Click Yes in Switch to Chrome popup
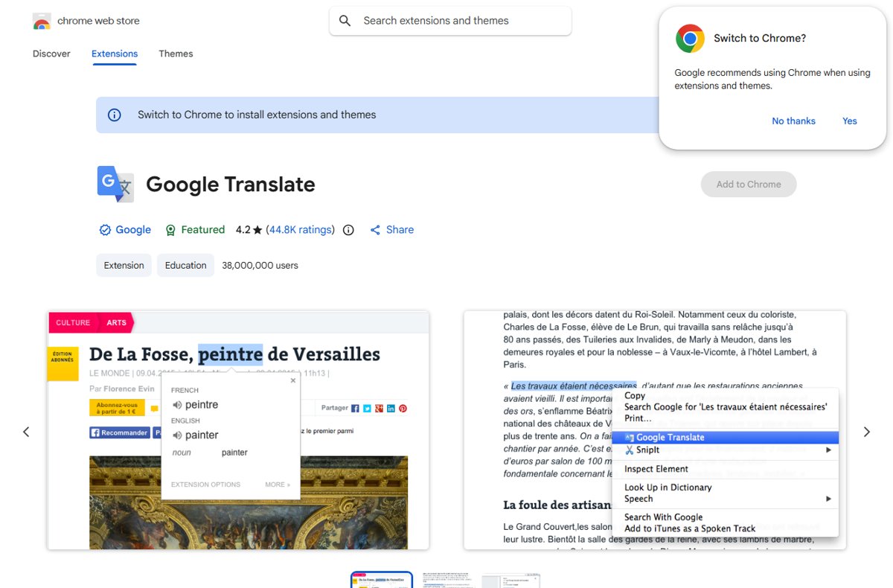 coord(850,121)
